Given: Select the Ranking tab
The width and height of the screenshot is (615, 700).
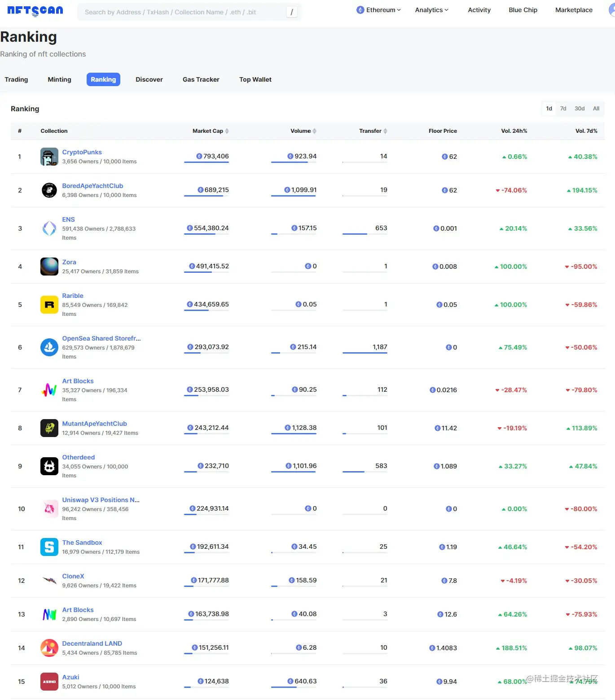Looking at the screenshot, I should point(103,79).
